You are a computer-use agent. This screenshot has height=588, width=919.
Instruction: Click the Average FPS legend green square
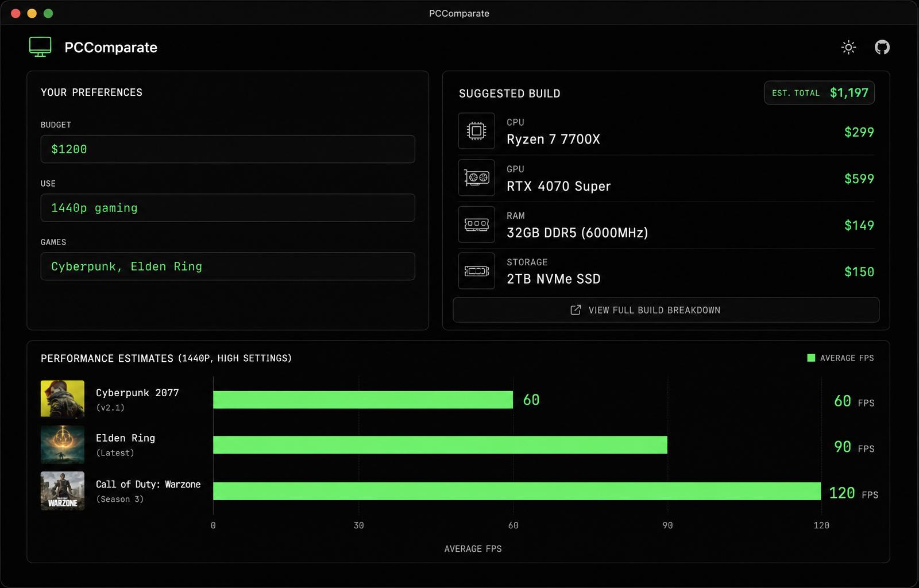click(811, 358)
